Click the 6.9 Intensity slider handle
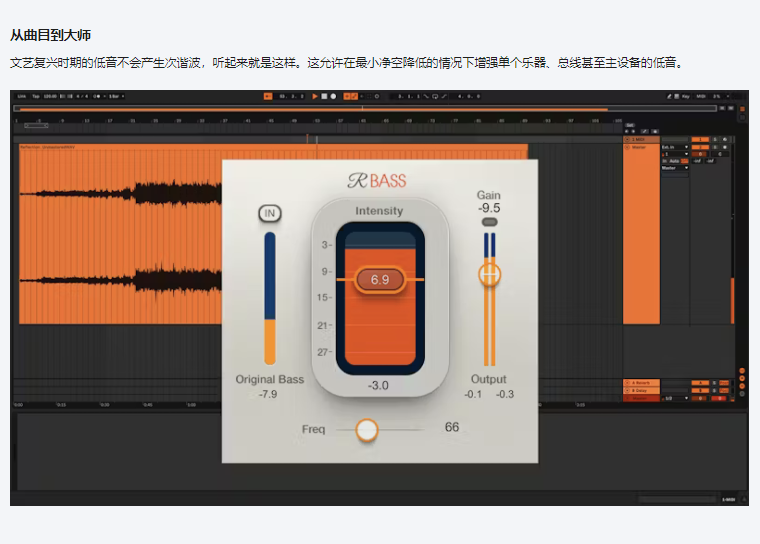Viewport: 760px width, 544px height. [x=380, y=279]
